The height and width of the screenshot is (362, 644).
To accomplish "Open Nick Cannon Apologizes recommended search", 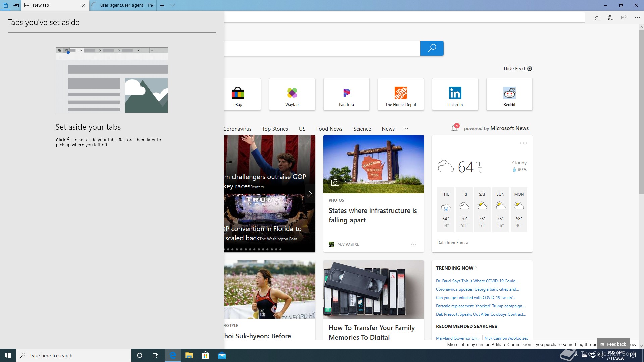I will coord(506,338).
